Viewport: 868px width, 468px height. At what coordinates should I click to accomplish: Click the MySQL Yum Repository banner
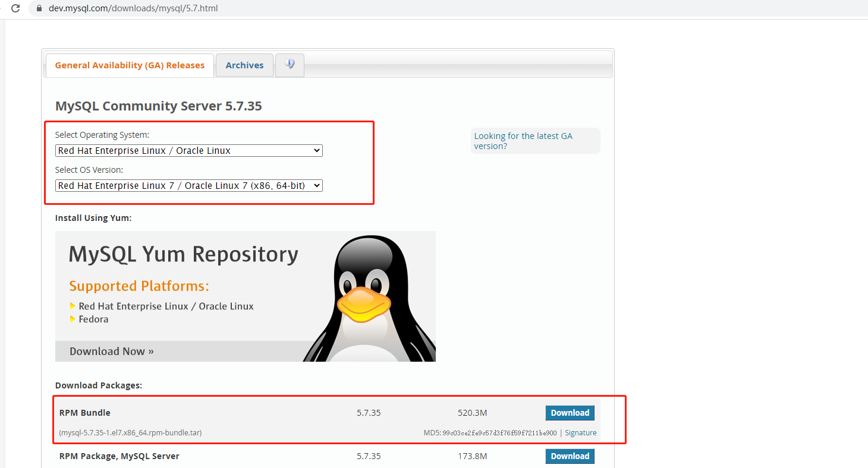click(246, 296)
